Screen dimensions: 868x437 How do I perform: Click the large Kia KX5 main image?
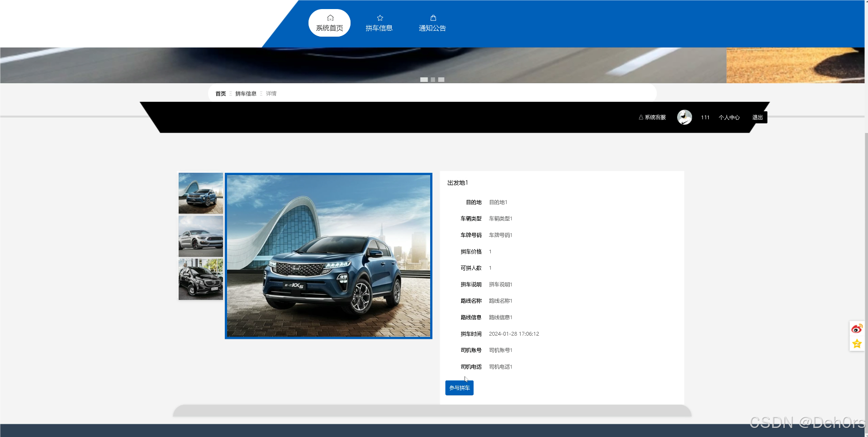[x=328, y=256]
